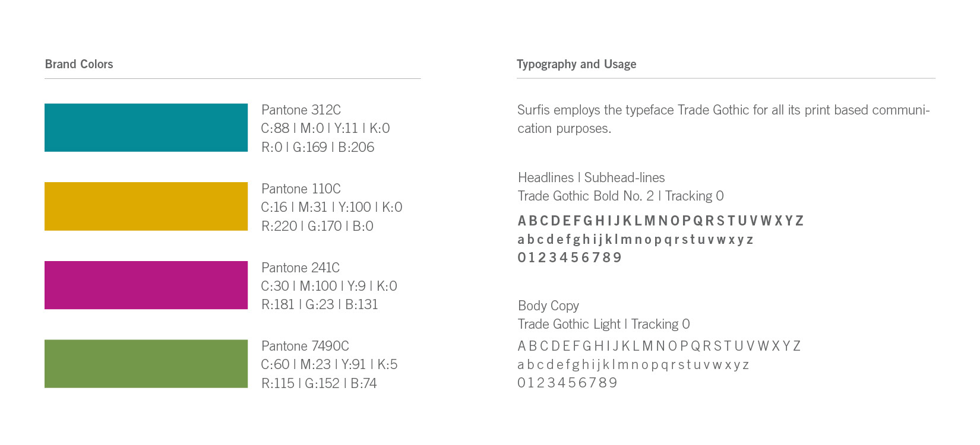The height and width of the screenshot is (445, 980).
Task: Click the Brand Colors heading
Action: [79, 64]
